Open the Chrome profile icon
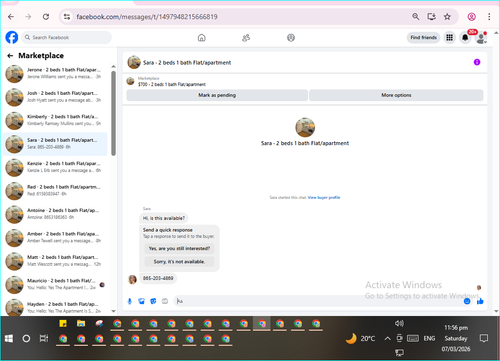Screen dimensions: 500x361 [471, 17]
